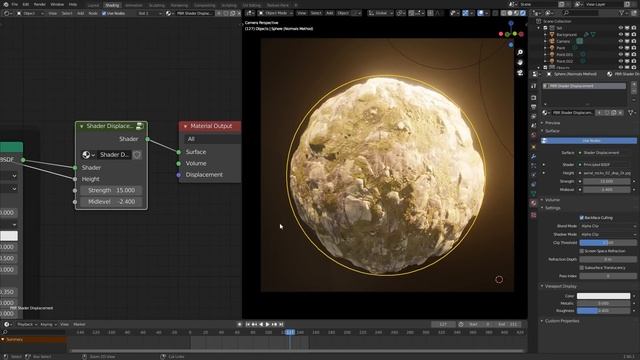Adjust the viewport display Roughness slider
This screenshot has height=360, width=640.
click(x=603, y=311)
